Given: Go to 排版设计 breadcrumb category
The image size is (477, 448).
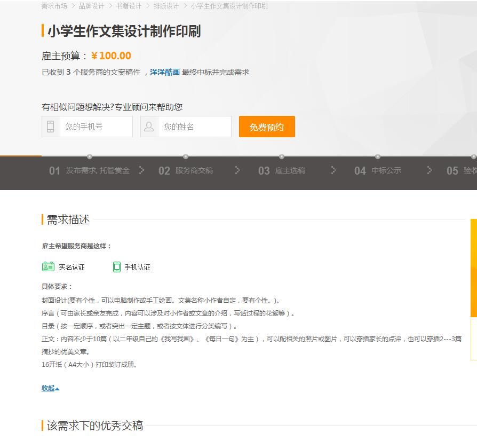Looking at the screenshot, I should point(166,6).
